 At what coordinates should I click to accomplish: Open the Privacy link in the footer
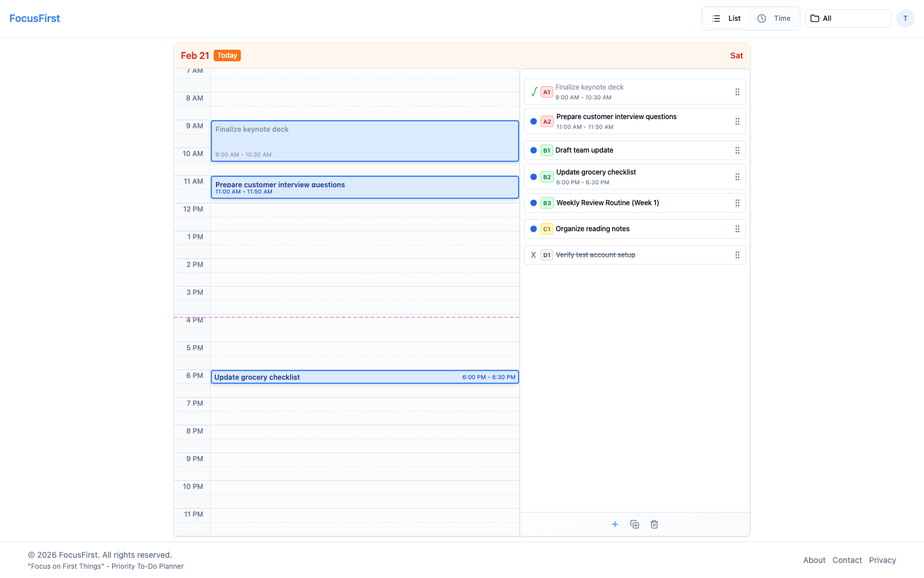[x=882, y=560]
